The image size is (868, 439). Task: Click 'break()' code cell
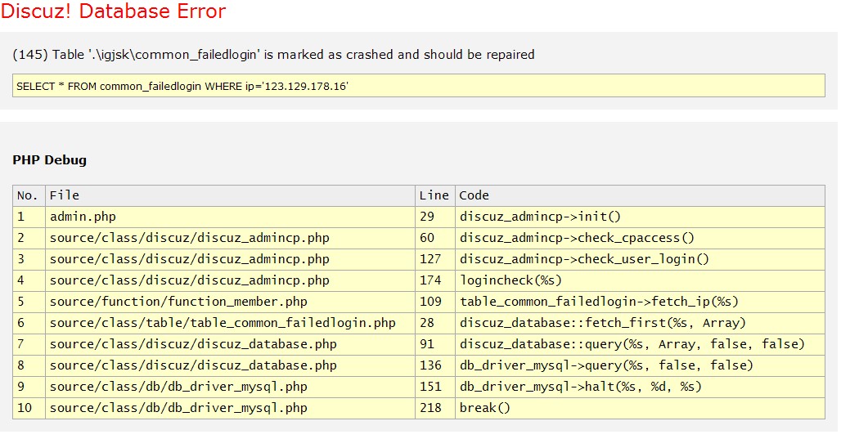click(640, 408)
